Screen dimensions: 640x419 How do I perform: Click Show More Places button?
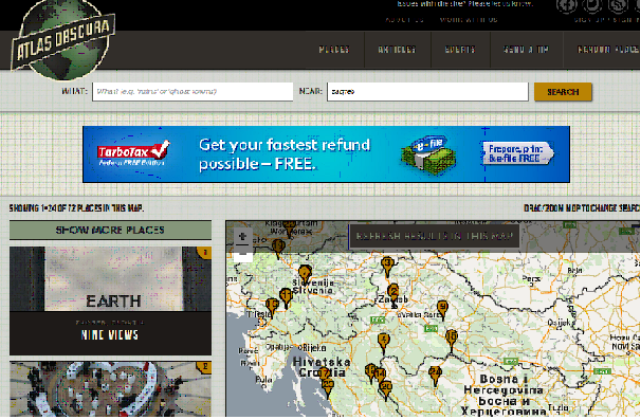tap(110, 230)
